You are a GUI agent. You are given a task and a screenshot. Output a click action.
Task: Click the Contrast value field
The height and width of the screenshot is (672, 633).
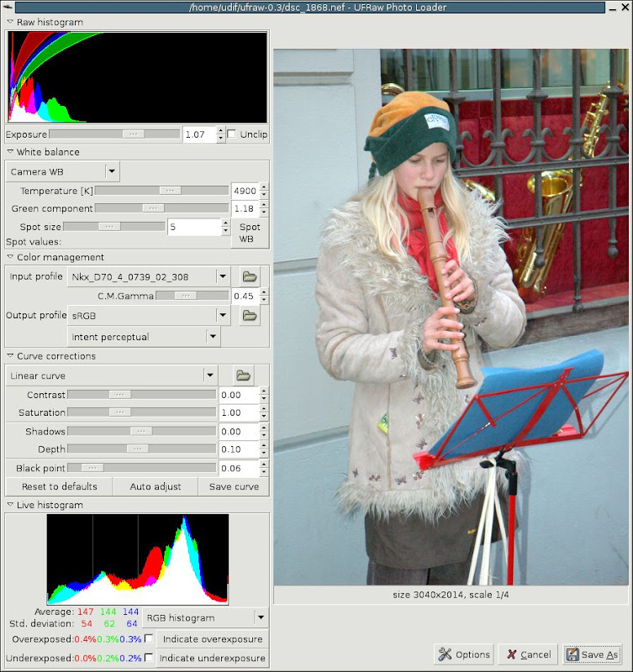[239, 395]
